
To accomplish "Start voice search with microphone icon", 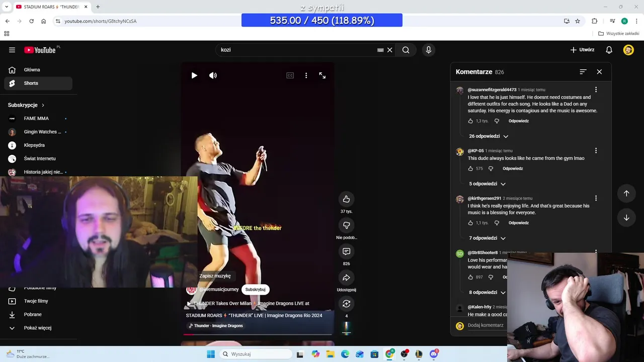I will tap(429, 50).
